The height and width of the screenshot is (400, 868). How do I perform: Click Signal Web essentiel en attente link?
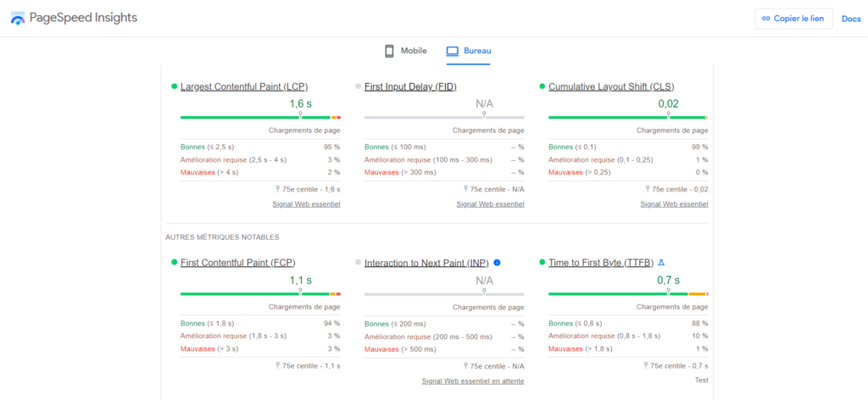pyautogui.click(x=473, y=381)
